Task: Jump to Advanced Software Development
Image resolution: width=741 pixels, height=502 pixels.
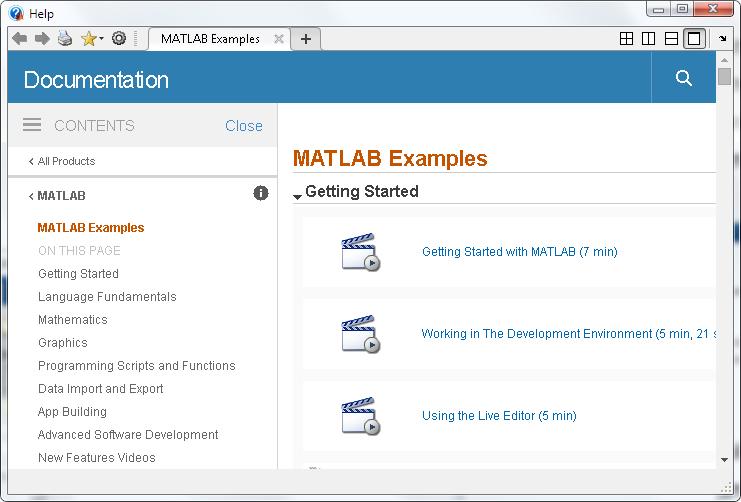Action: (x=128, y=434)
